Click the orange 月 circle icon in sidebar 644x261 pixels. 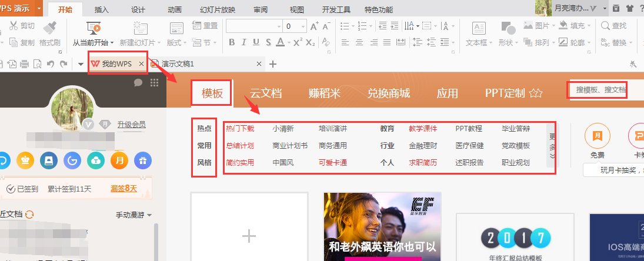point(119,160)
